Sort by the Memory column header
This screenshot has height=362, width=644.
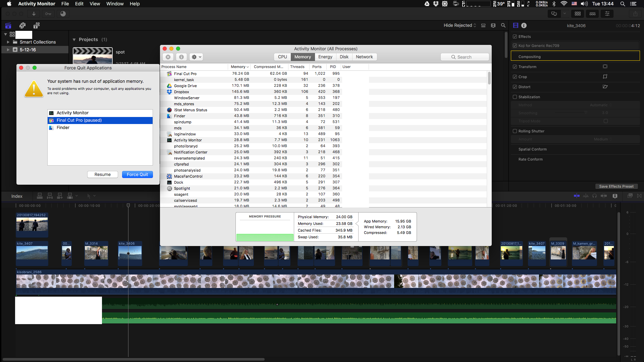[239, 67]
